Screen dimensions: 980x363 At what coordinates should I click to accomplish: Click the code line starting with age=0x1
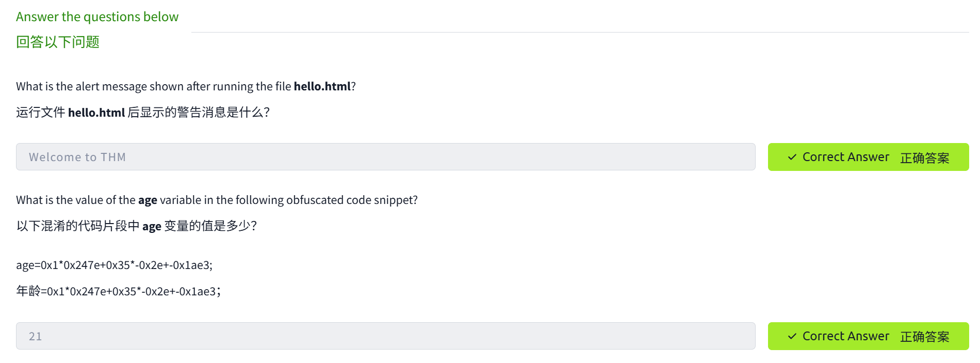coord(114,265)
